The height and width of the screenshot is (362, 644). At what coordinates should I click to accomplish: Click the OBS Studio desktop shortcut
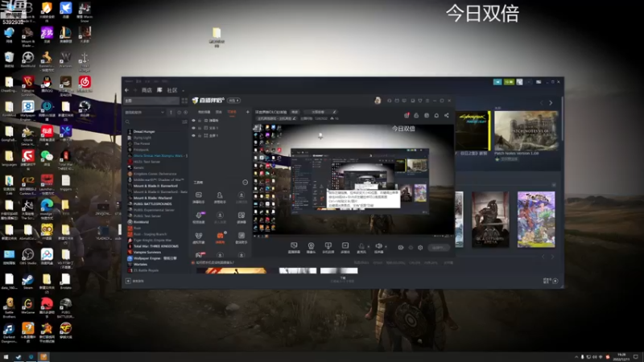click(27, 257)
